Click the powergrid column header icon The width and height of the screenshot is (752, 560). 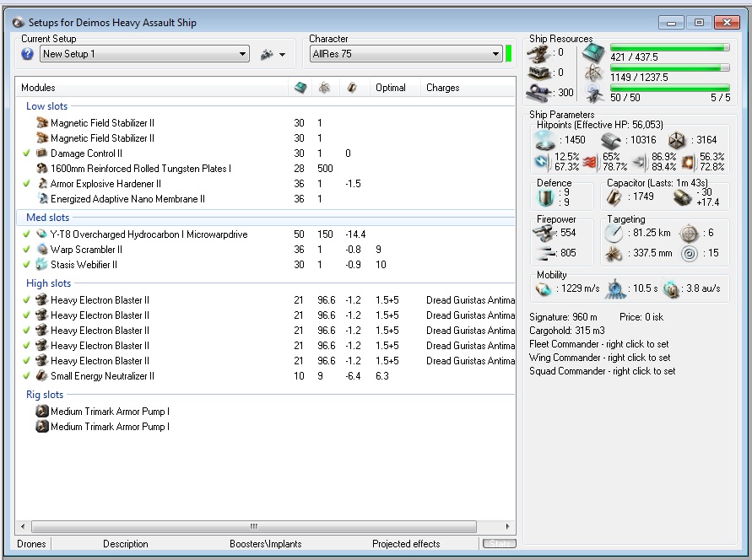coord(325,88)
